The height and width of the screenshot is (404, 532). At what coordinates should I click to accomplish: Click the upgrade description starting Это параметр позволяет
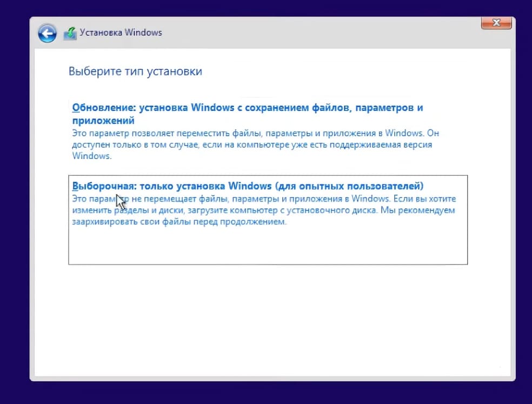pyautogui.click(x=256, y=133)
